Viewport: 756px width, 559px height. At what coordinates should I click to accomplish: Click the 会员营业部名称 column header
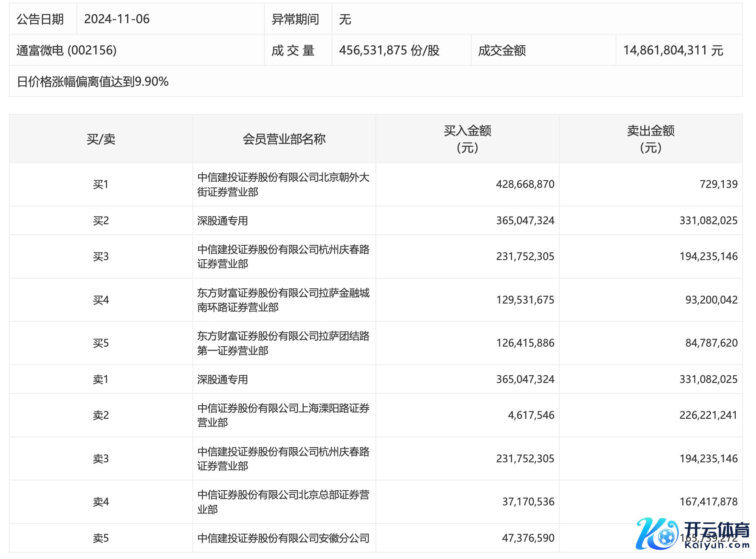[x=284, y=139]
